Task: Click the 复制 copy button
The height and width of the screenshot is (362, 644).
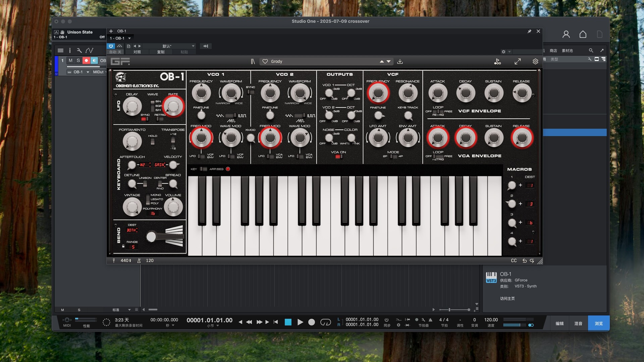Action: pyautogui.click(x=161, y=52)
